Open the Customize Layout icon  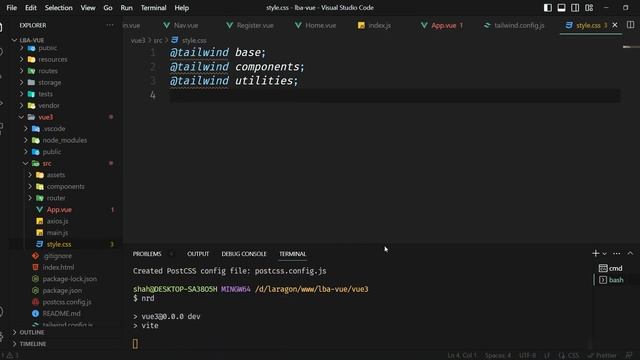click(x=589, y=8)
